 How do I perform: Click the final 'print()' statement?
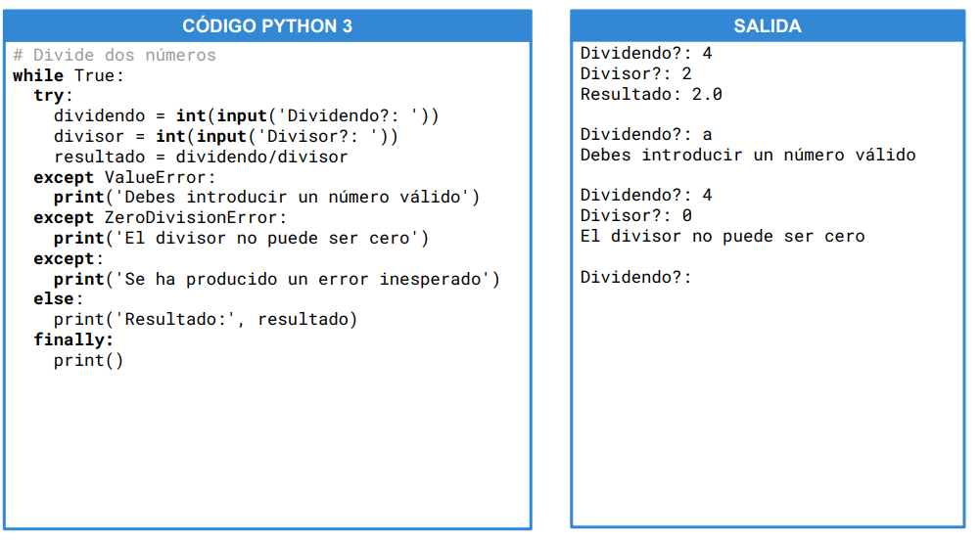(x=89, y=361)
